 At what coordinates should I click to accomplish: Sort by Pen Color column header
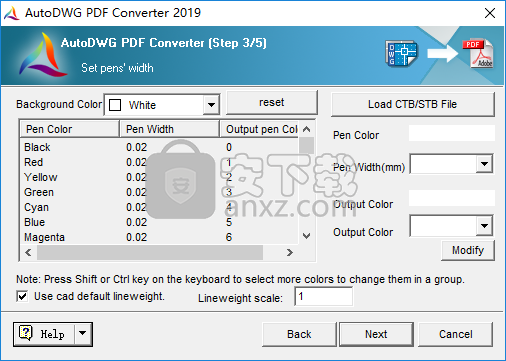pyautogui.click(x=70, y=129)
